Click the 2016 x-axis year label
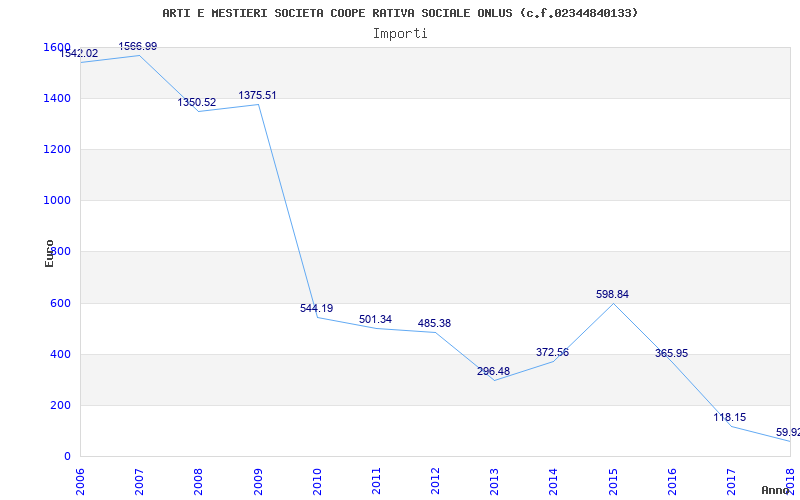 tap(672, 482)
